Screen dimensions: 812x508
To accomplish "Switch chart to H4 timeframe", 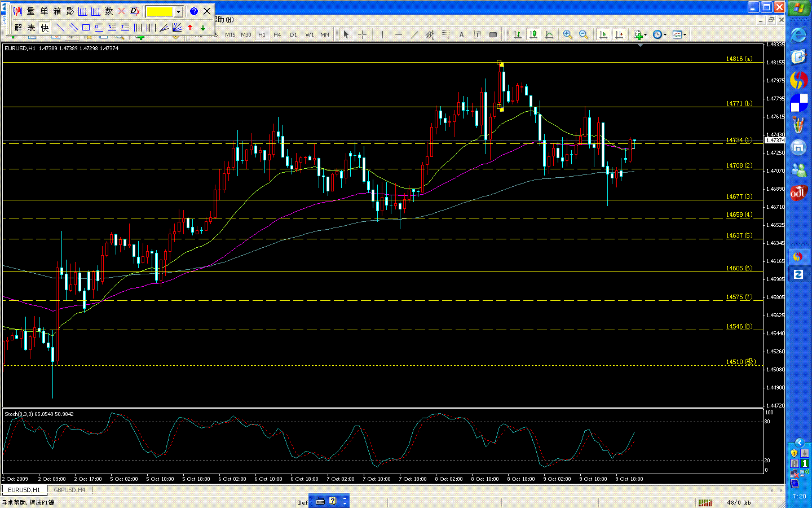I will click(277, 35).
